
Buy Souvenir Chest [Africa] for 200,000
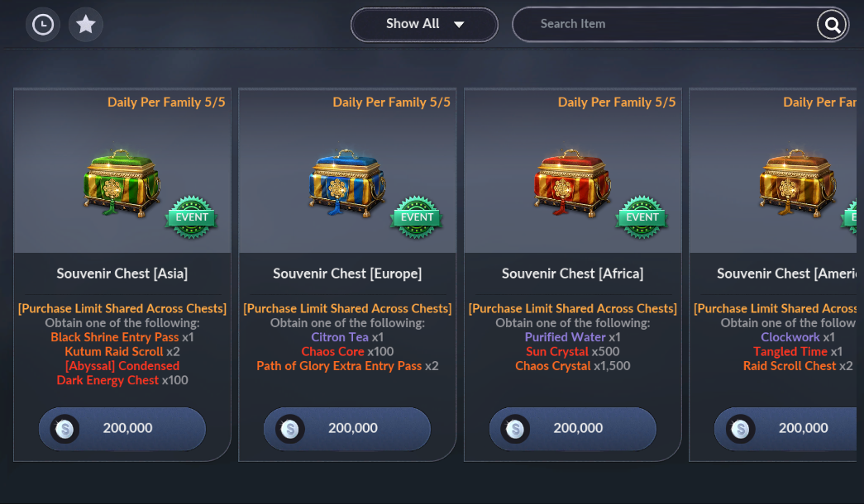pos(572,429)
